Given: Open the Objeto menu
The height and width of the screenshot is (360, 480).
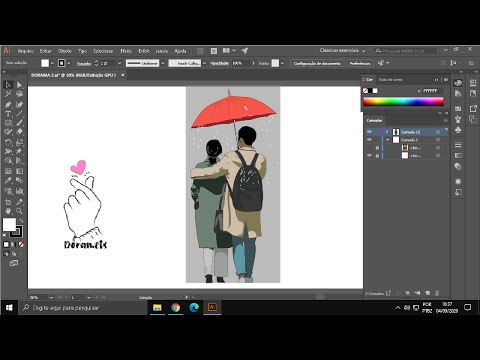Looking at the screenshot, I should 65,51.
